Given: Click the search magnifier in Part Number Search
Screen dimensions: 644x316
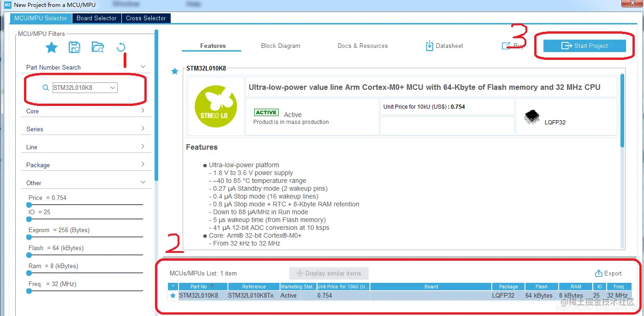Looking at the screenshot, I should (45, 88).
